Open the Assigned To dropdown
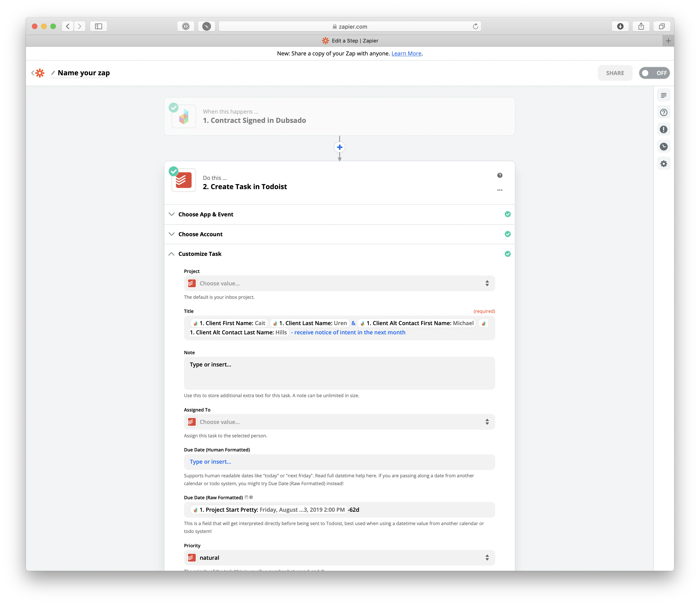700x605 pixels. click(x=340, y=422)
